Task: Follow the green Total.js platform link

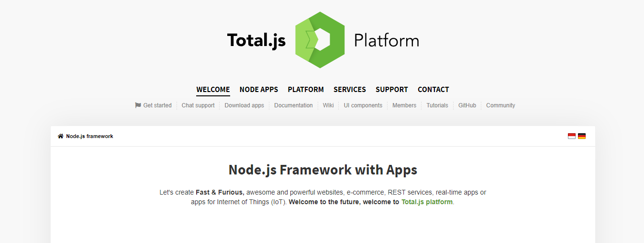Action: click(427, 202)
